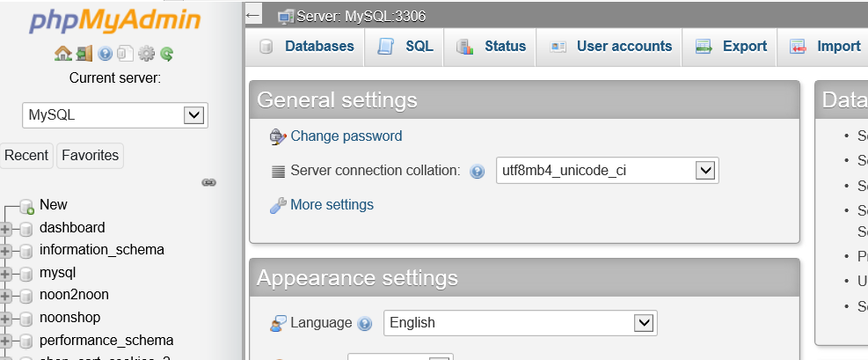Click the dashboard database cylinder icon

click(26, 229)
